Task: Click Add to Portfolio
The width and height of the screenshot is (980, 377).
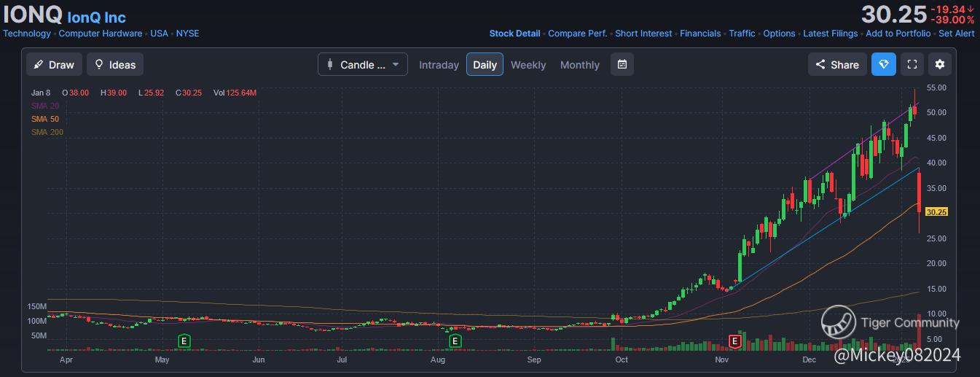Action: coord(898,34)
